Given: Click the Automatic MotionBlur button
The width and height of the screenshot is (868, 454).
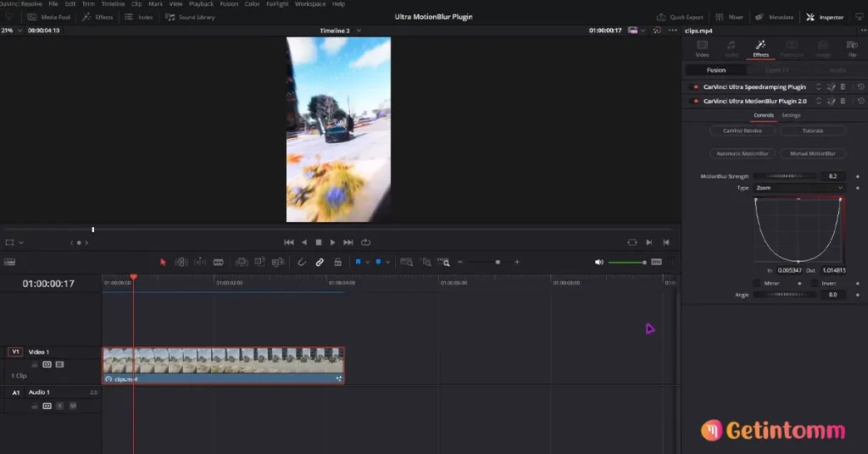Looking at the screenshot, I should tap(743, 153).
